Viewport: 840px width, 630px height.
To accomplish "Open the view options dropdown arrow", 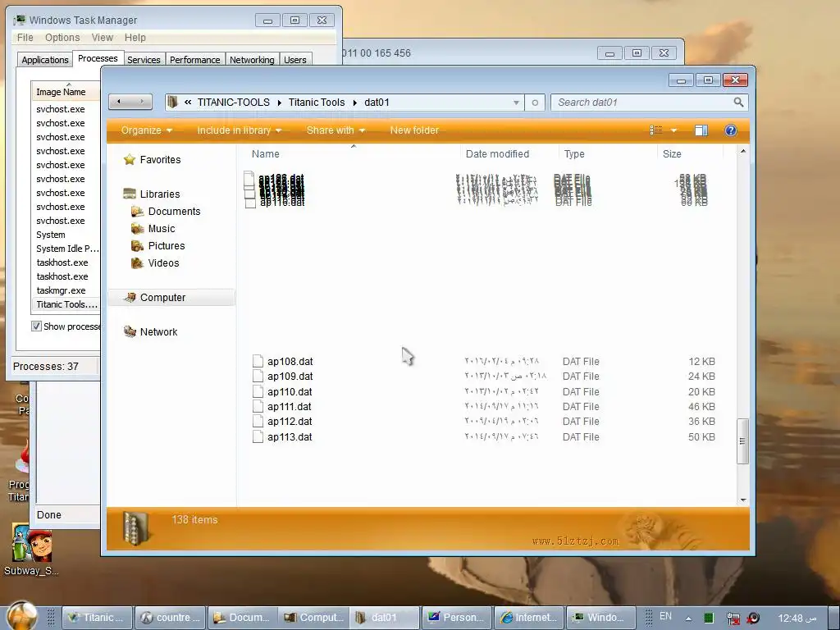I will tap(674, 130).
